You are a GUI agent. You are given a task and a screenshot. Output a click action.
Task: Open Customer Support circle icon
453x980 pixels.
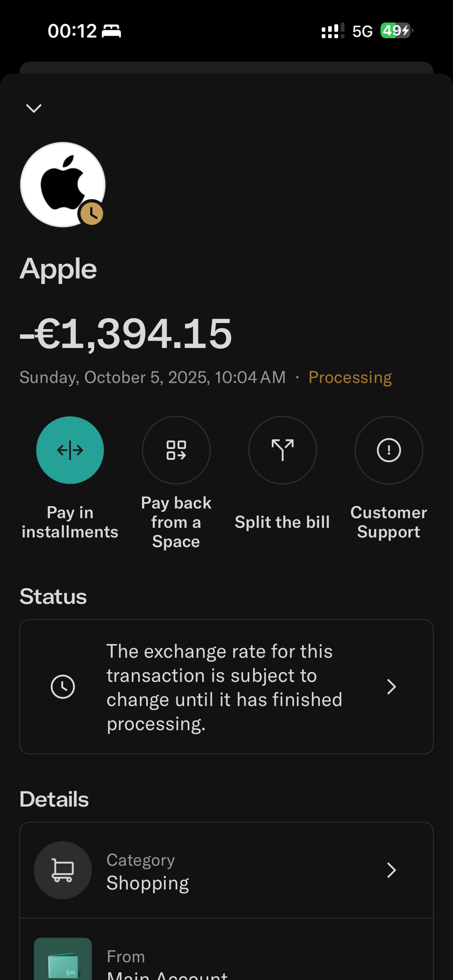click(389, 450)
